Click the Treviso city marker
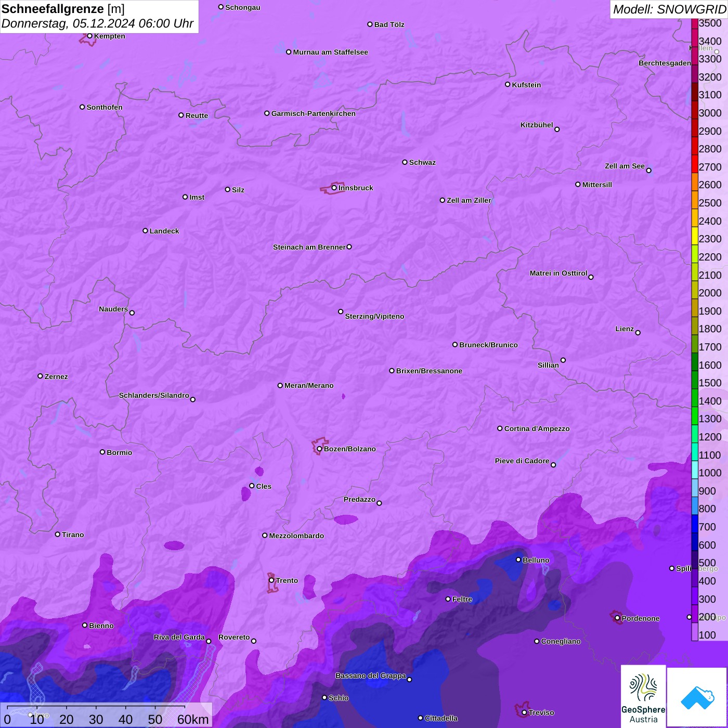 click(x=524, y=712)
